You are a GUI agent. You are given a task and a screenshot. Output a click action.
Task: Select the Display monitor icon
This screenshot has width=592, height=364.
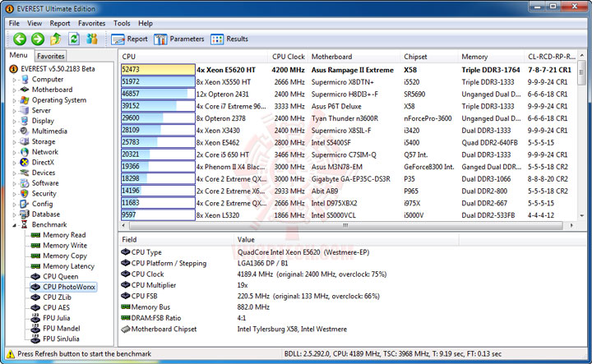(25, 121)
